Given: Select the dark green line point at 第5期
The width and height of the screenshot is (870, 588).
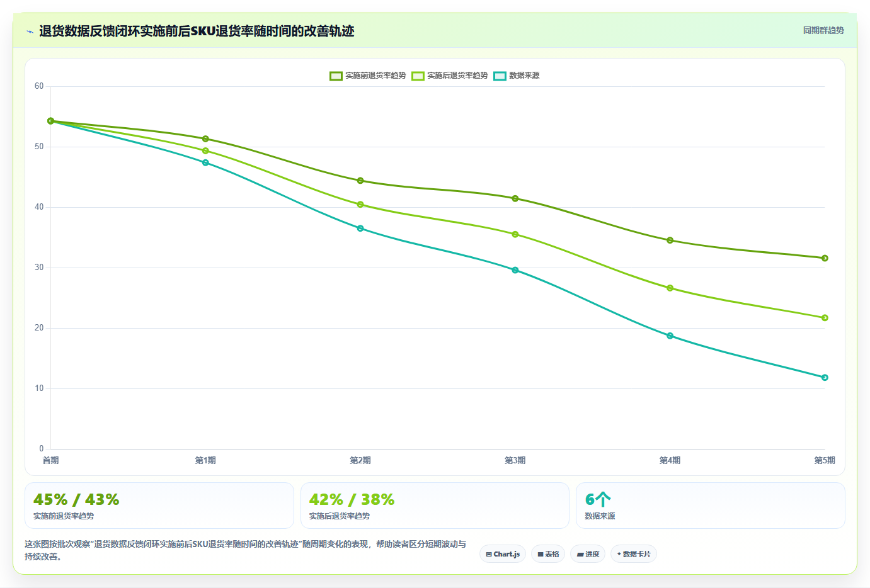Looking at the screenshot, I should pyautogui.click(x=825, y=258).
